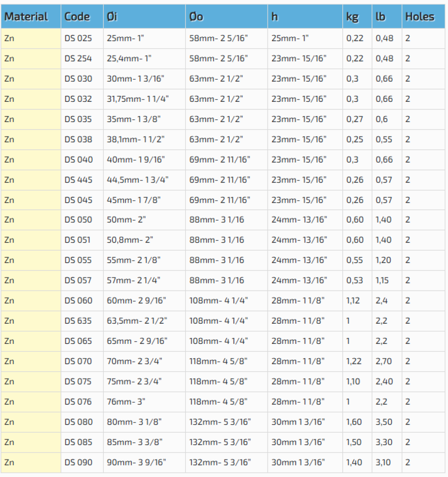Screen dimensions: 448x477
Task: Click the Holes column header
Action: 419,17
